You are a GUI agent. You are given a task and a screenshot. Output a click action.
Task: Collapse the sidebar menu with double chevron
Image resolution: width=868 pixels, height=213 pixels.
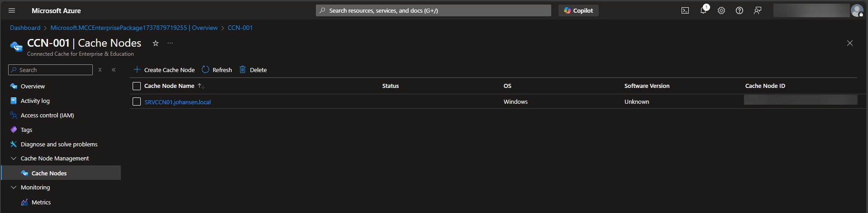pyautogui.click(x=114, y=70)
